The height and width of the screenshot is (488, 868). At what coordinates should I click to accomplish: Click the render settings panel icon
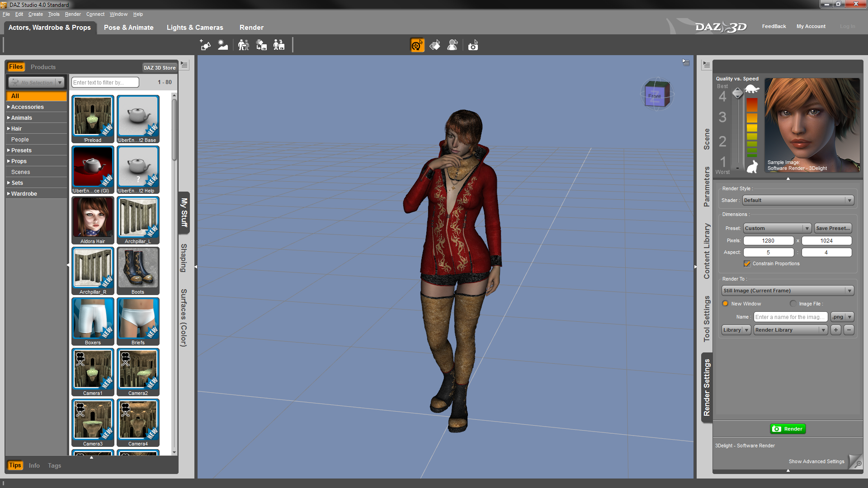(x=707, y=386)
